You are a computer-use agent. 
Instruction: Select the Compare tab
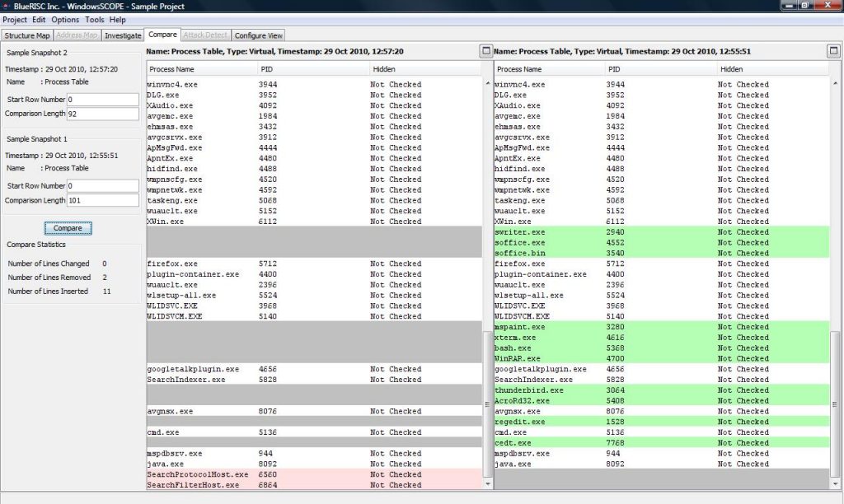162,35
